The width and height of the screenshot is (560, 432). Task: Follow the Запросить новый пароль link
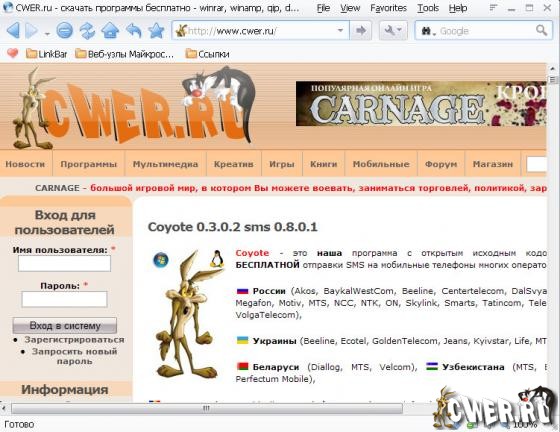coord(74,356)
